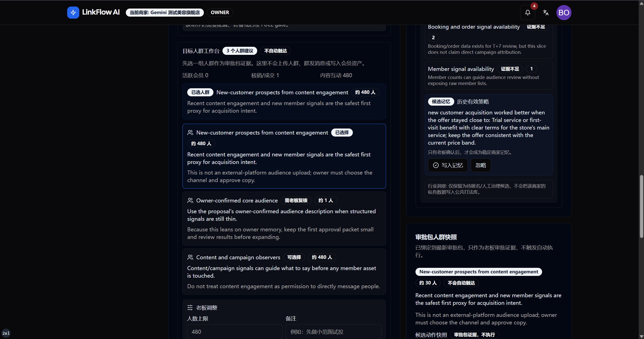Click the language translate icon
644x339 pixels.
(x=546, y=13)
